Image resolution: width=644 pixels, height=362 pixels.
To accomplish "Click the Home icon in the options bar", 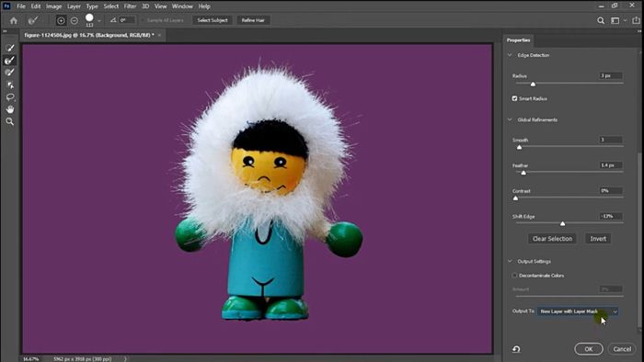I will coord(14,20).
